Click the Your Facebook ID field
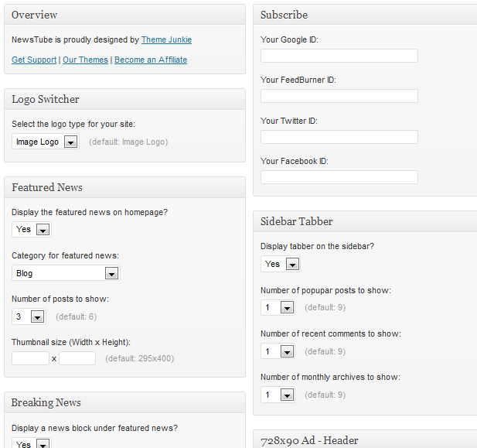This screenshot has height=448, width=477. click(x=339, y=177)
